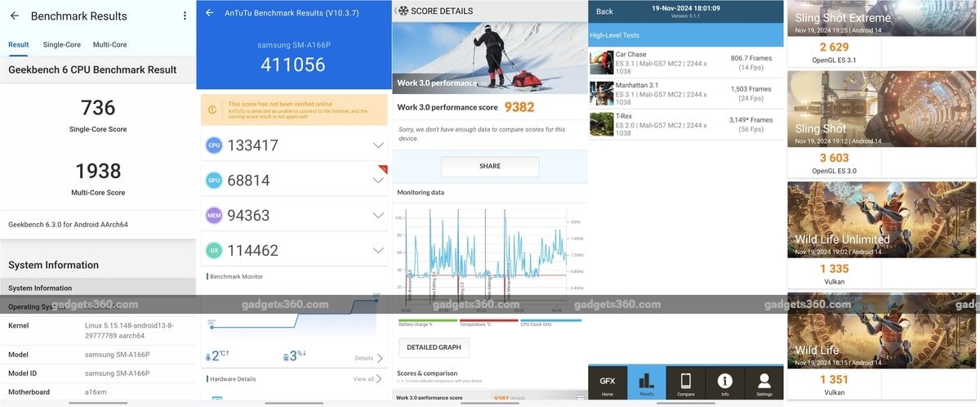Click the AnTuTu UX badge icon
This screenshot has height=407, width=980.
coord(214,251)
